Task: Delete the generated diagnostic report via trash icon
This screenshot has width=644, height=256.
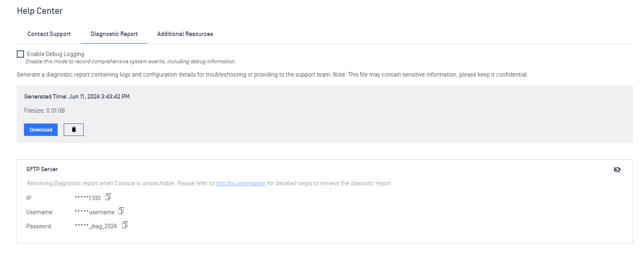Action: click(74, 130)
